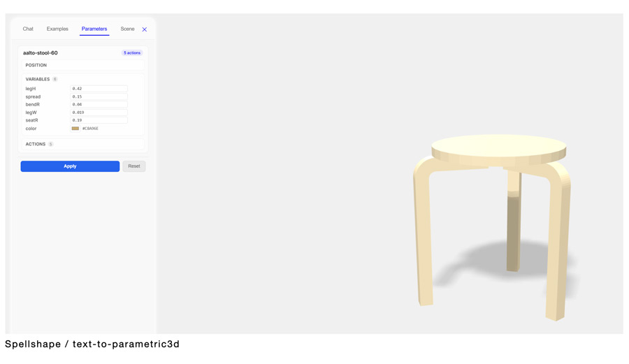Select the seatR input field
The width and height of the screenshot is (629, 364).
[99, 120]
